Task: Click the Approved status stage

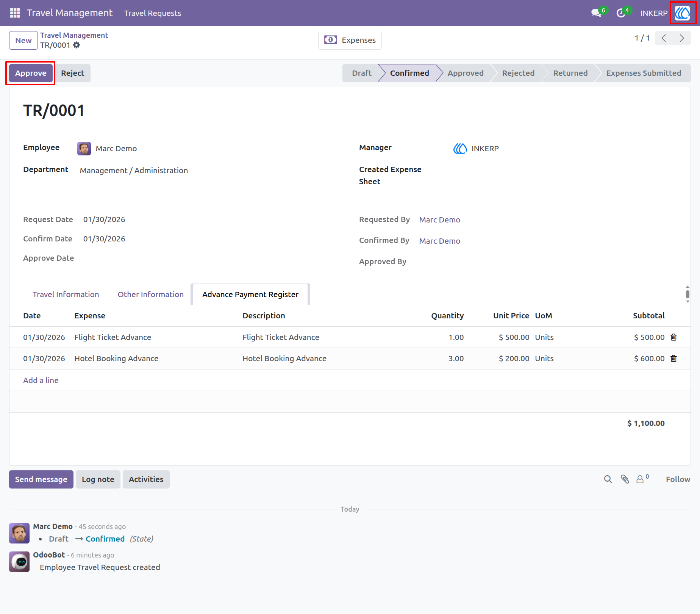Action: click(x=466, y=73)
